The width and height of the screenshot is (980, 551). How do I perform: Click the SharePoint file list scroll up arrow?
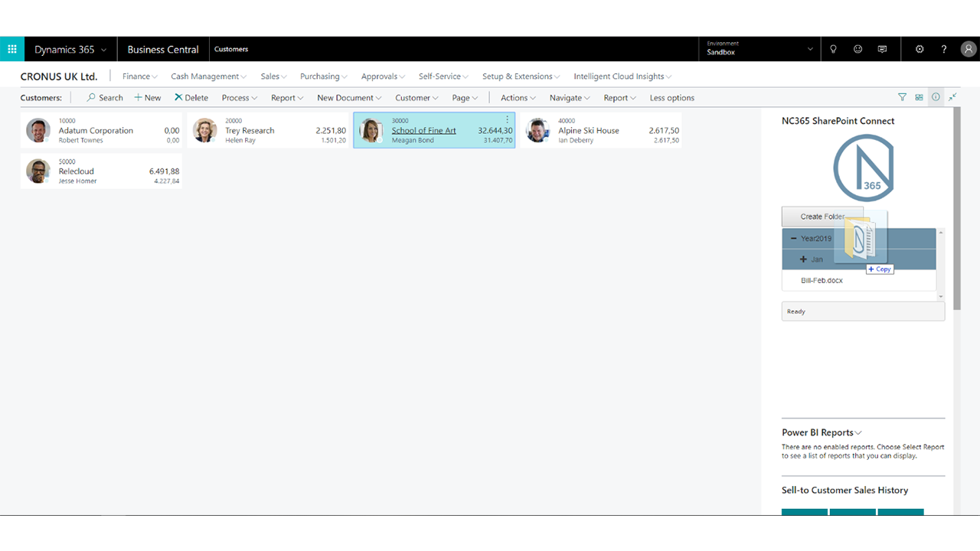(x=941, y=232)
